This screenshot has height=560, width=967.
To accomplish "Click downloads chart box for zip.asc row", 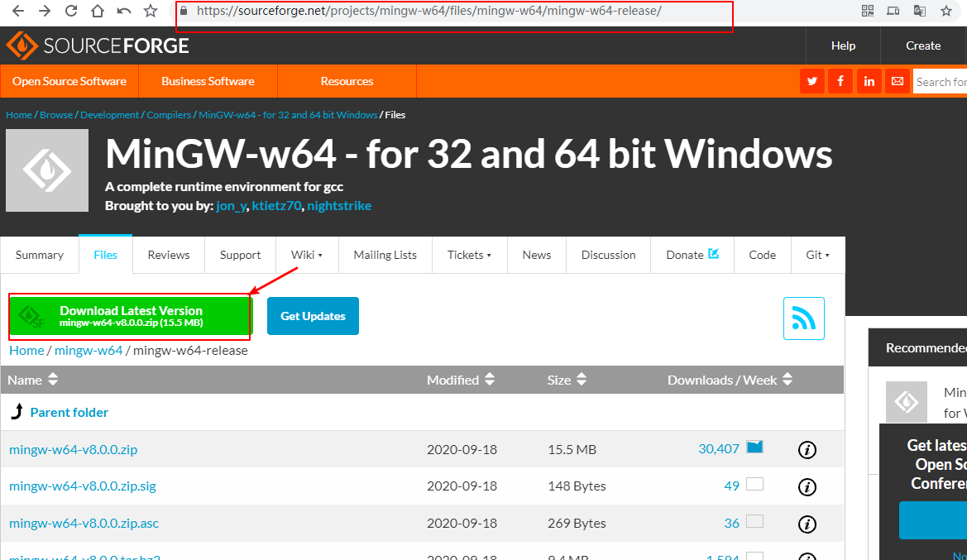I will pos(755,521).
